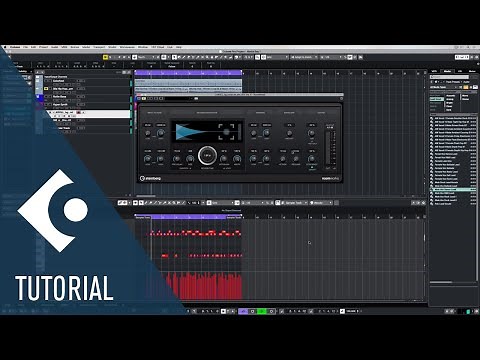Switch to the CR tab in right zone

(460, 71)
